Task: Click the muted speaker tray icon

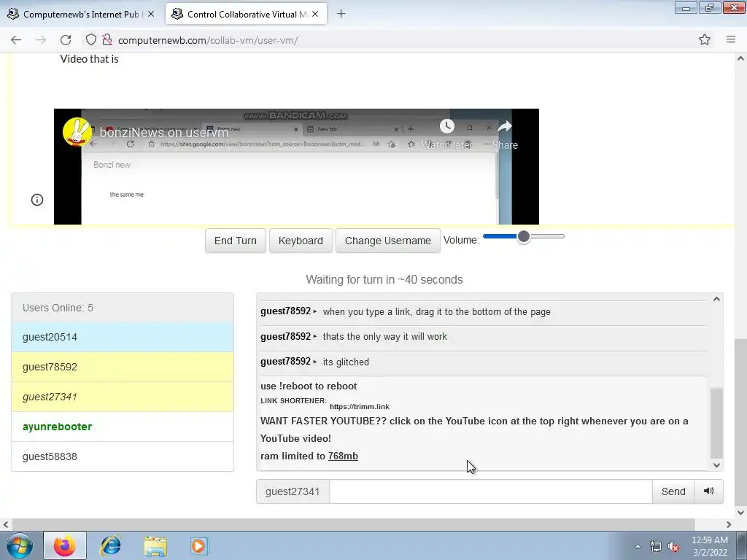Action: [x=673, y=547]
